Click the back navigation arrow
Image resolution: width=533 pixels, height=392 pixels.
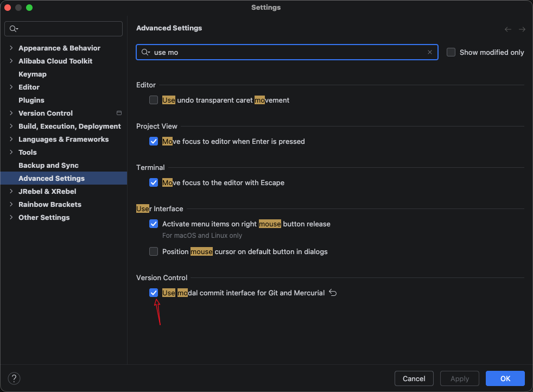pos(508,29)
